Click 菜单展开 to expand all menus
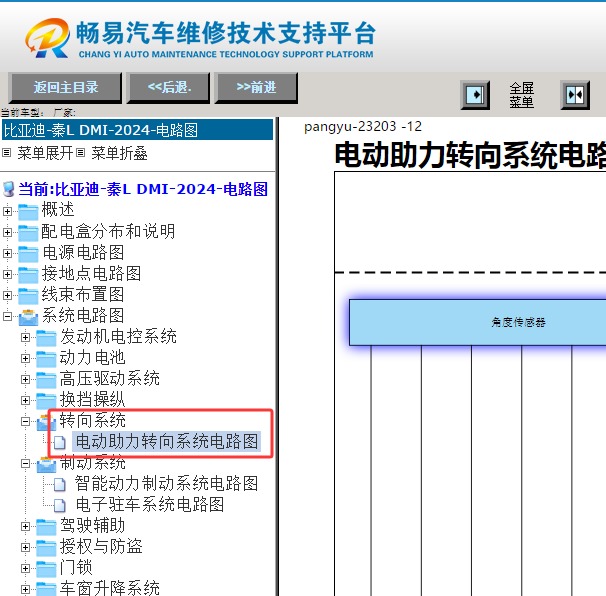Image resolution: width=606 pixels, height=596 pixels. pos(44,153)
